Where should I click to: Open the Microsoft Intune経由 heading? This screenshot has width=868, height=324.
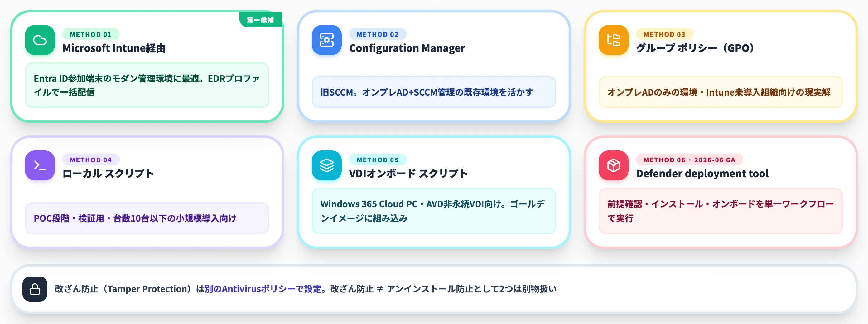(114, 48)
